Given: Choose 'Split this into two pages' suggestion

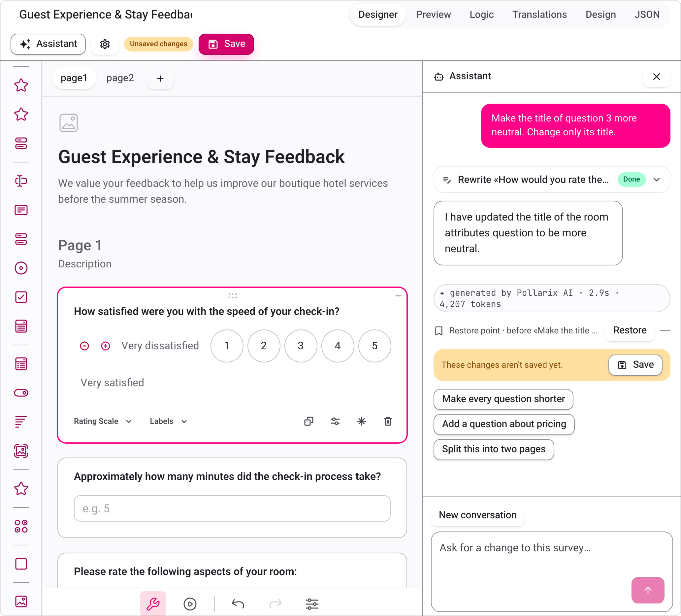Looking at the screenshot, I should 494,449.
